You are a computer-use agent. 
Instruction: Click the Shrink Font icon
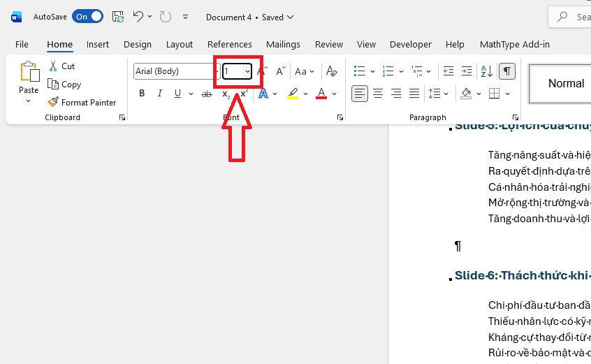click(x=280, y=71)
